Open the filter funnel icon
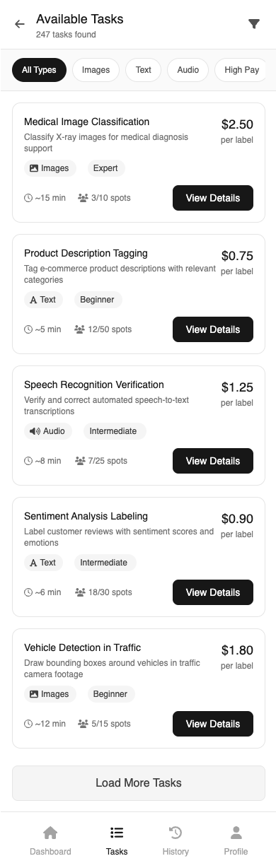The width and height of the screenshot is (276, 868). 254,24
